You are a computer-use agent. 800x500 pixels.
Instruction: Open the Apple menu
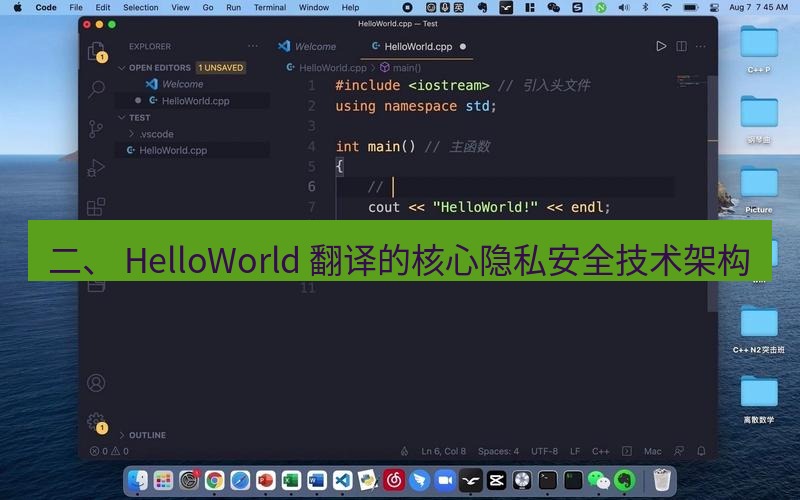[x=18, y=7]
